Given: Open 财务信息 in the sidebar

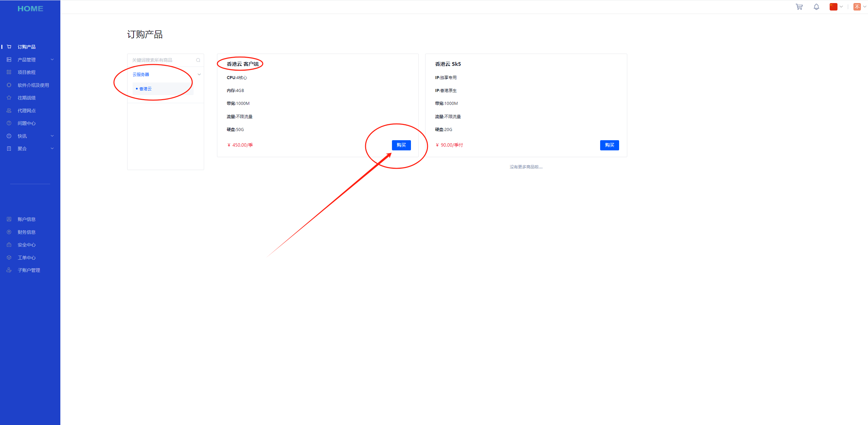Looking at the screenshot, I should 26,232.
